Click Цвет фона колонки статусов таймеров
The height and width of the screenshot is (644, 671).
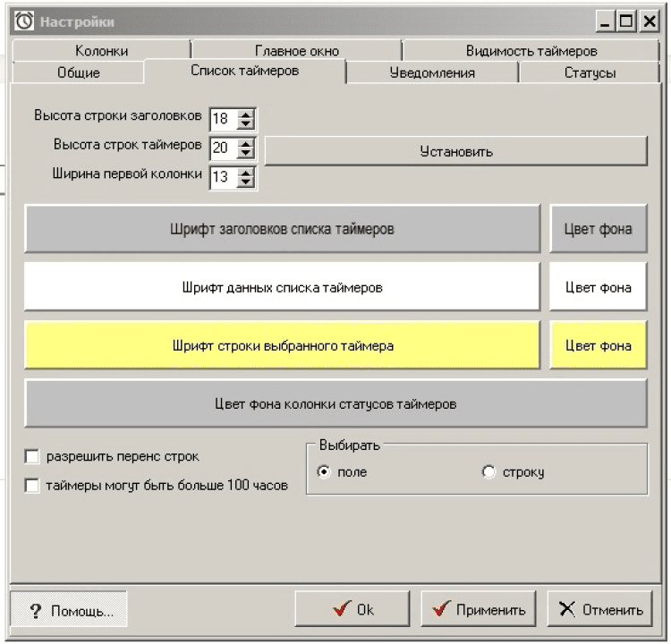[335, 403]
